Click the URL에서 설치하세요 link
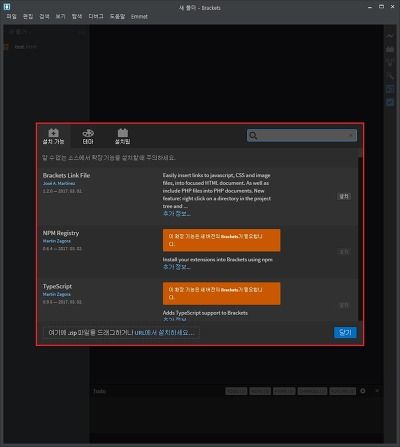Screen dimensions: 400x447 tap(164, 332)
